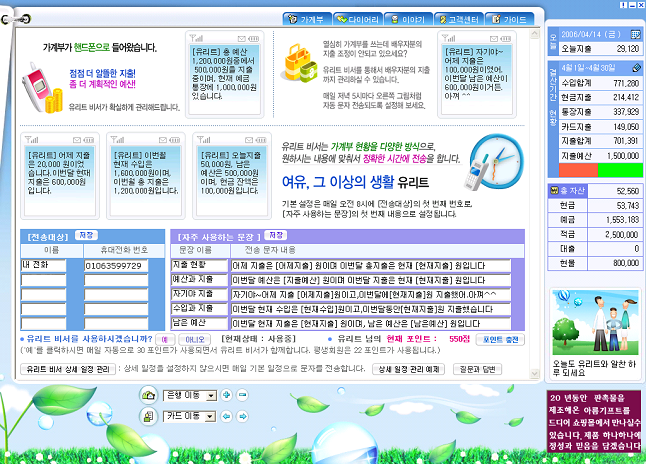The height and width of the screenshot is (464, 646).
Task: Click the 수입합계 value 771,280
Action: point(626,83)
